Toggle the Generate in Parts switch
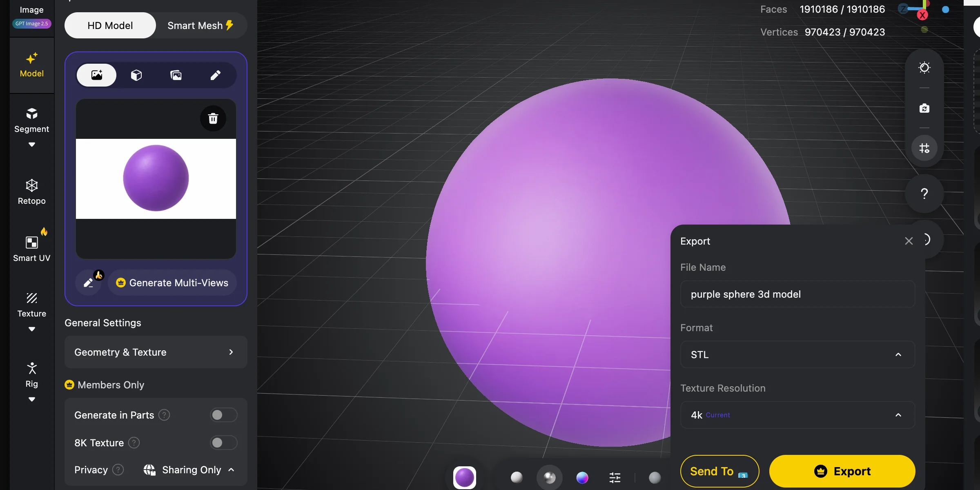Viewport: 980px width, 490px height. (x=223, y=415)
